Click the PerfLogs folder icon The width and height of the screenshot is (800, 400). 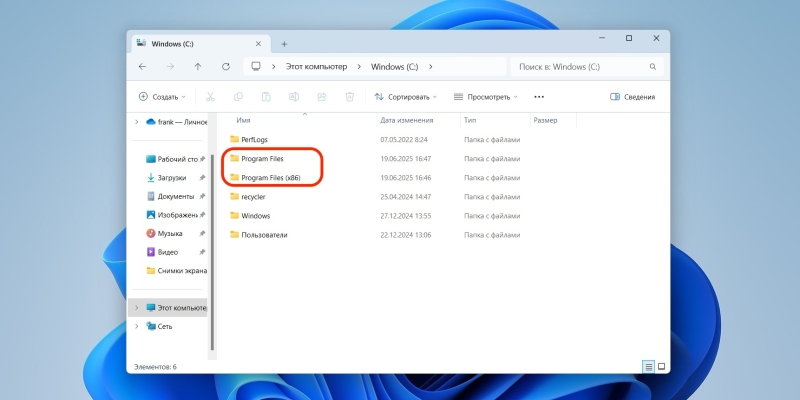click(x=234, y=139)
